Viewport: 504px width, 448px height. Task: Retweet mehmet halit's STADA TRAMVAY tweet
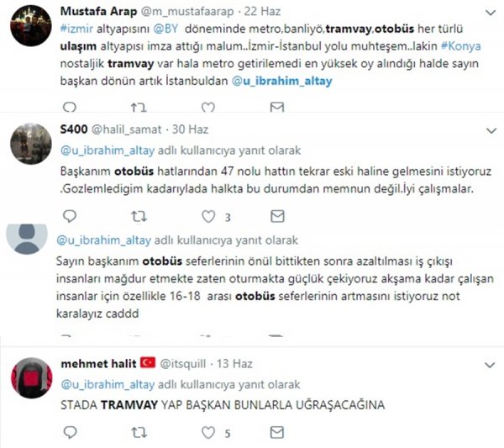tap(139, 433)
